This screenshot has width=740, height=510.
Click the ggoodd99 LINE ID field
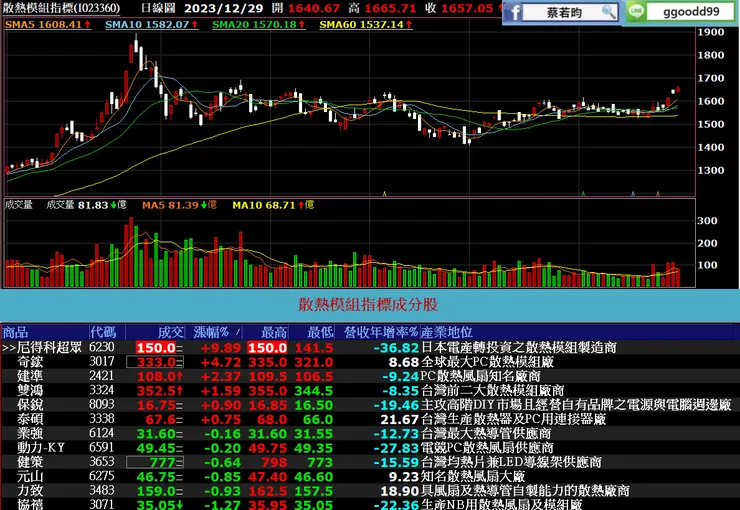pos(691,12)
